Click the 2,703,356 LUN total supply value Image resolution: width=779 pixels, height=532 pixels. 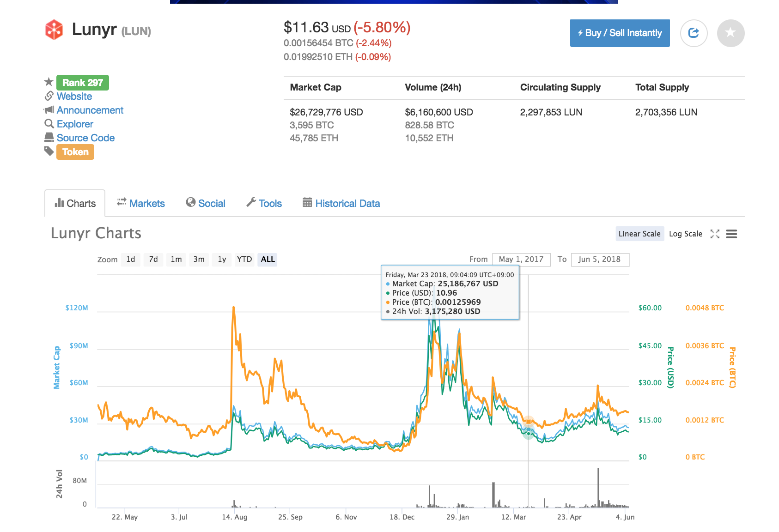pyautogui.click(x=666, y=112)
